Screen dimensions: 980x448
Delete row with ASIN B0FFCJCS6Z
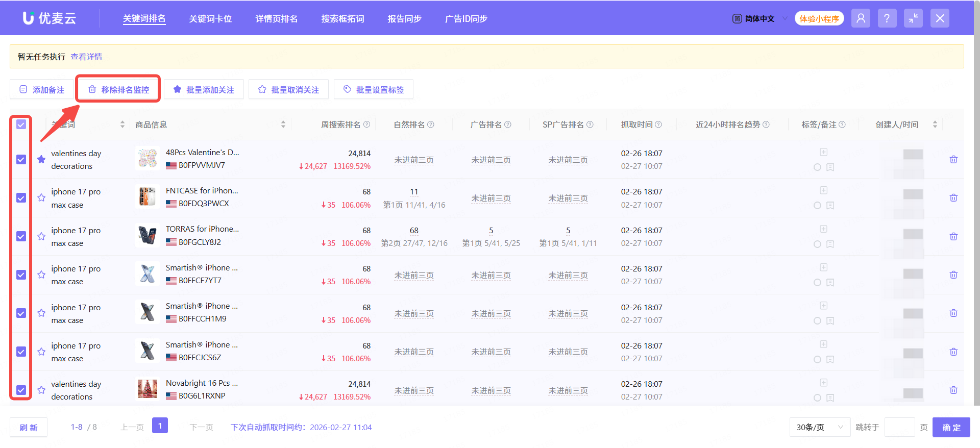tap(953, 352)
